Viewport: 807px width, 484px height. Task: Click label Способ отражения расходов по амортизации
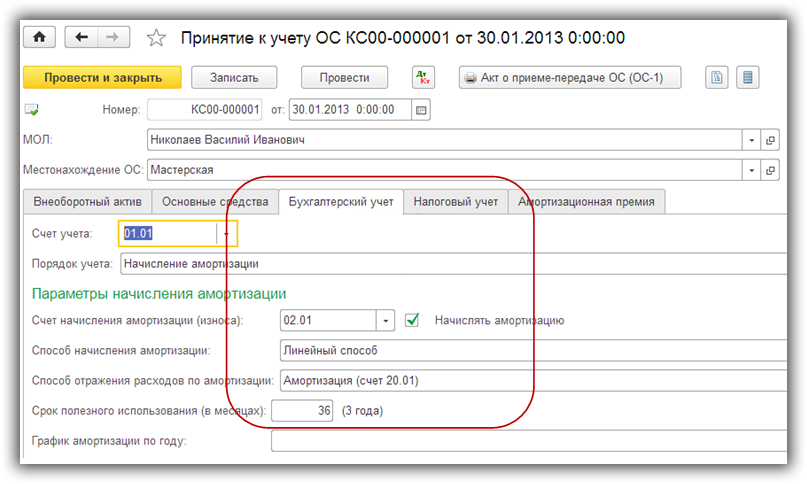point(153,381)
